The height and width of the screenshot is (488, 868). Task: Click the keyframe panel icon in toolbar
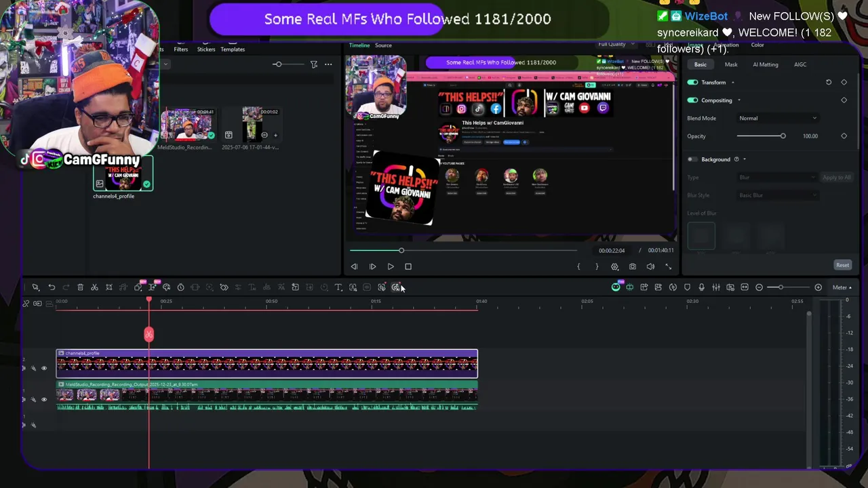[x=224, y=287]
